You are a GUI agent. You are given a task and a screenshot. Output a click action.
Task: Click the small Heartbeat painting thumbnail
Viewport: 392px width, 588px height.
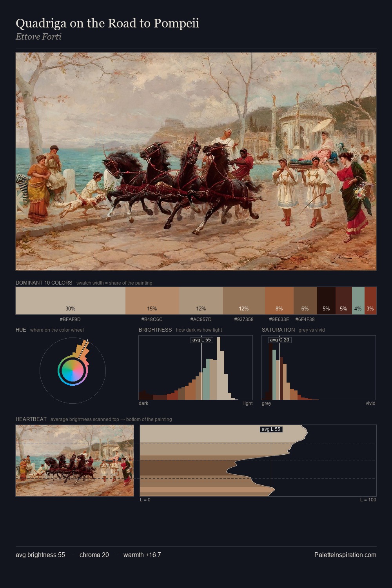[74, 461]
